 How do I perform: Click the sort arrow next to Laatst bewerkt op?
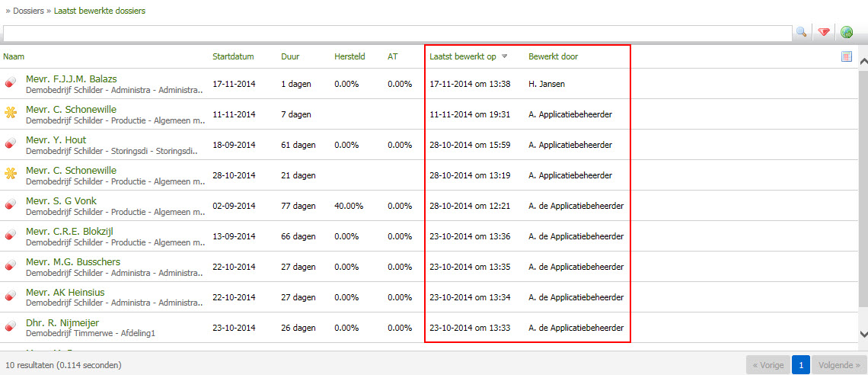click(504, 56)
